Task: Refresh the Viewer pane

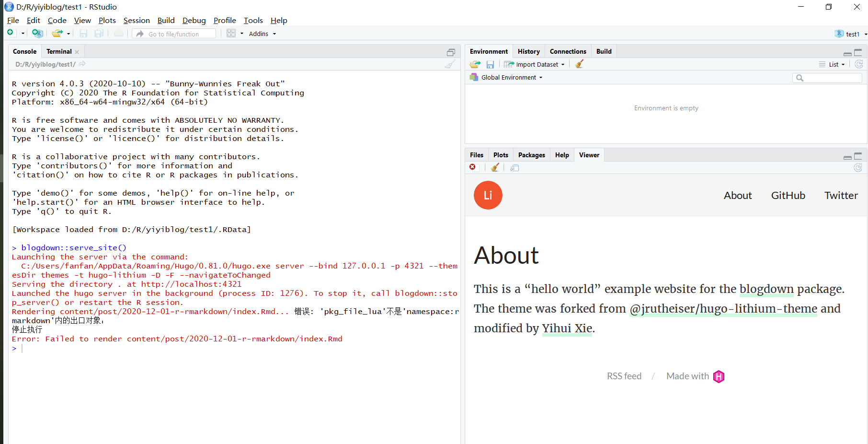Action: 858,167
